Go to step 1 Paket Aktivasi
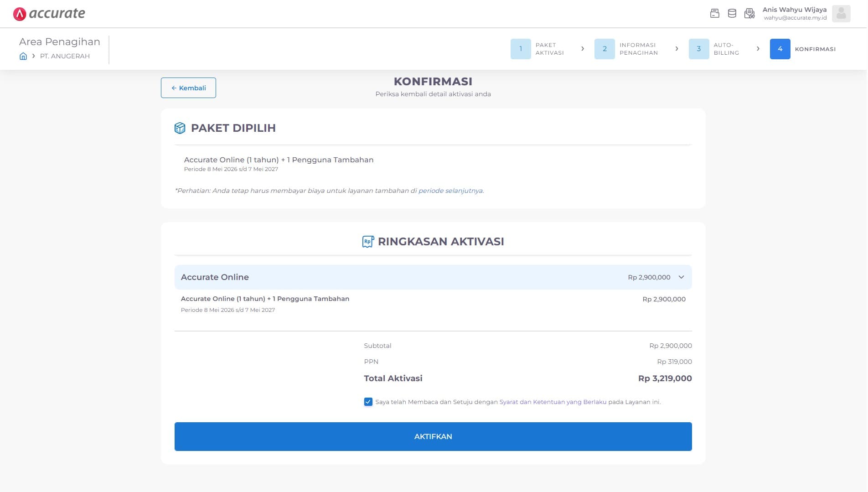The height and width of the screenshot is (492, 868). [537, 49]
